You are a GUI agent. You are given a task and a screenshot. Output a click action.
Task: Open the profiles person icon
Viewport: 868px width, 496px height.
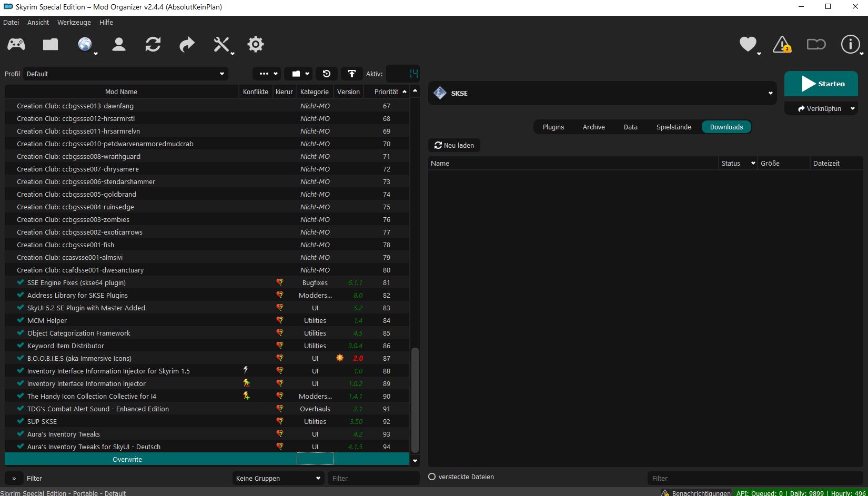(119, 45)
